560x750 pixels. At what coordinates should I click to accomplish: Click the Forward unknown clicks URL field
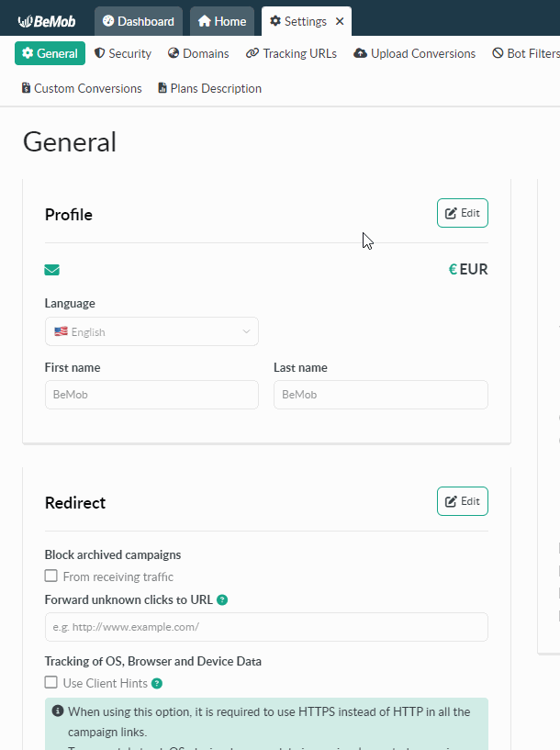[x=266, y=627]
